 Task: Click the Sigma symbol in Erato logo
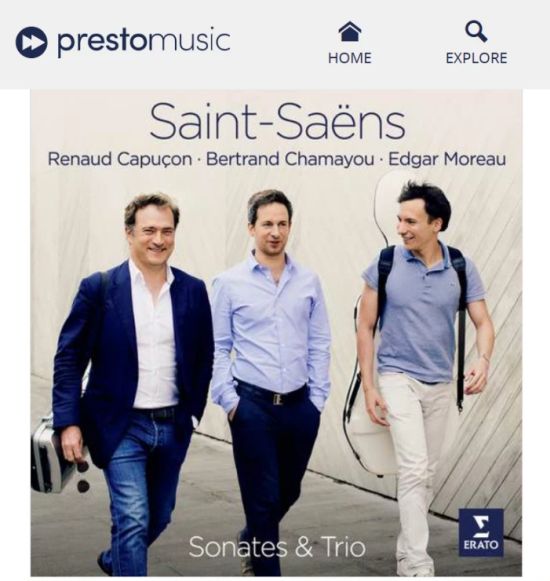[x=483, y=526]
